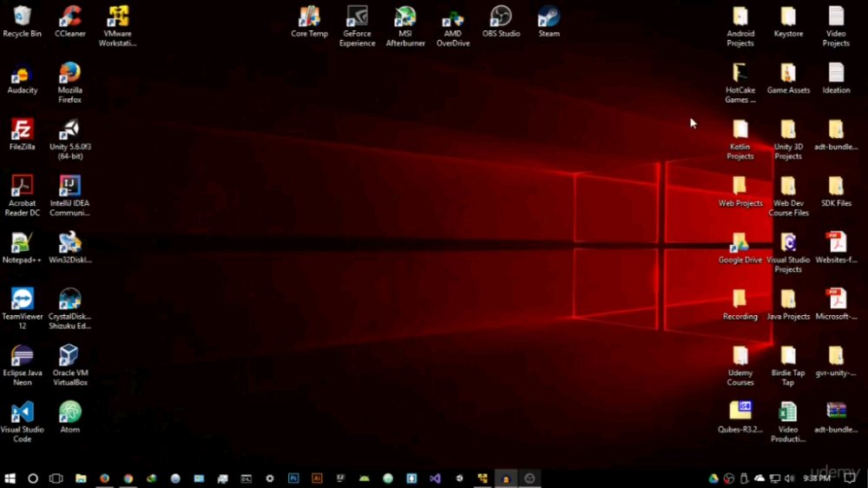Select Unity 5.6.0f3 (64-bit) shortcut

[69, 140]
